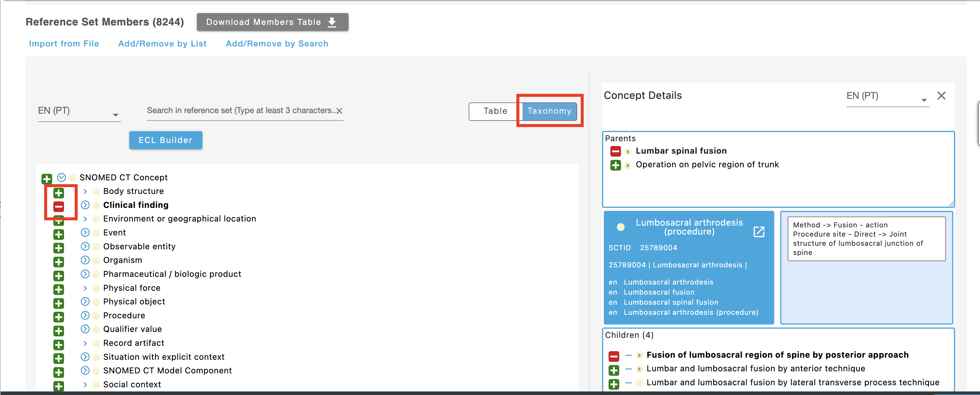Remove child Fusion by posterior approach minus icon
The height and width of the screenshot is (395, 980).
[614, 356]
